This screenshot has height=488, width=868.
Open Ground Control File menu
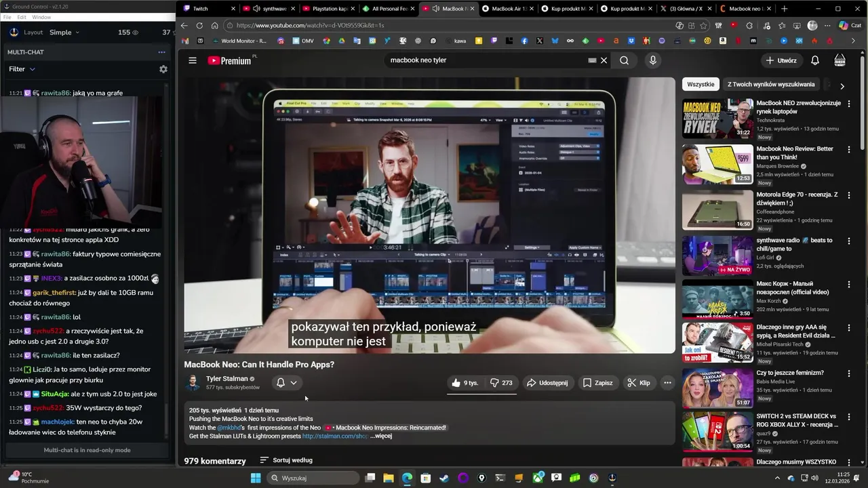pyautogui.click(x=7, y=17)
